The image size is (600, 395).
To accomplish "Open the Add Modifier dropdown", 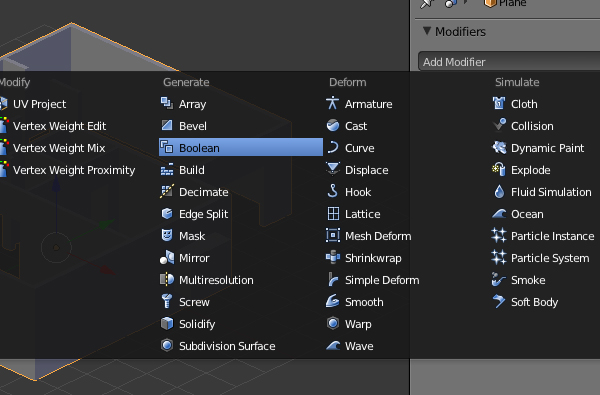I will point(509,62).
